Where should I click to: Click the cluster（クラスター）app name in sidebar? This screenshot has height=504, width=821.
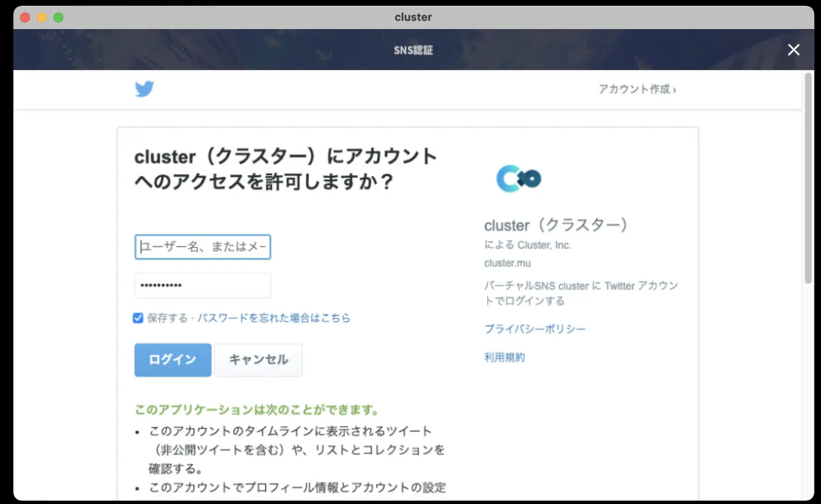(555, 225)
